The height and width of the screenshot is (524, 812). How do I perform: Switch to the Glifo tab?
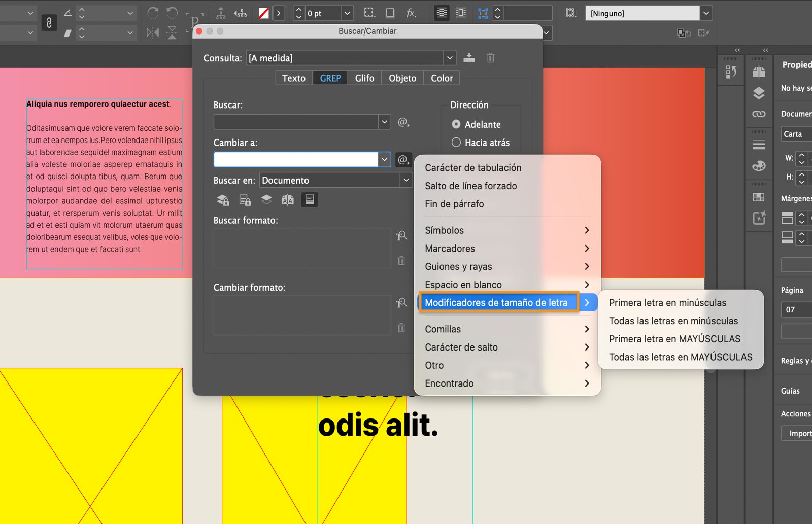(x=365, y=78)
